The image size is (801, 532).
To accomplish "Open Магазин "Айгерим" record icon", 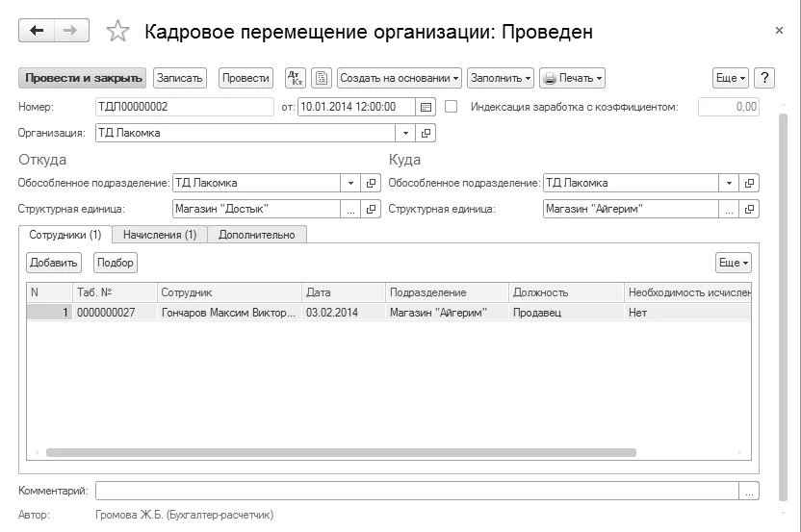I will [x=749, y=209].
